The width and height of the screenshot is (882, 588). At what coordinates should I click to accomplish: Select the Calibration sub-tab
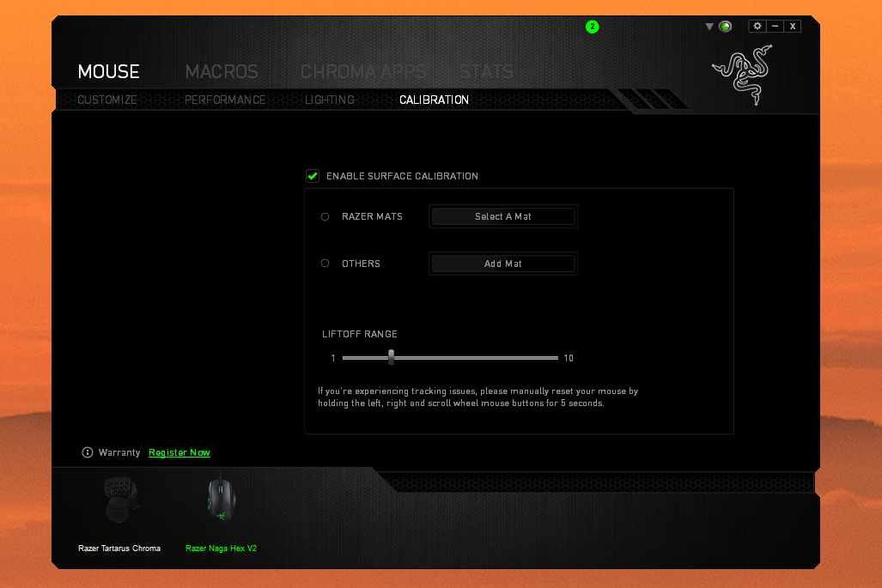tap(434, 100)
